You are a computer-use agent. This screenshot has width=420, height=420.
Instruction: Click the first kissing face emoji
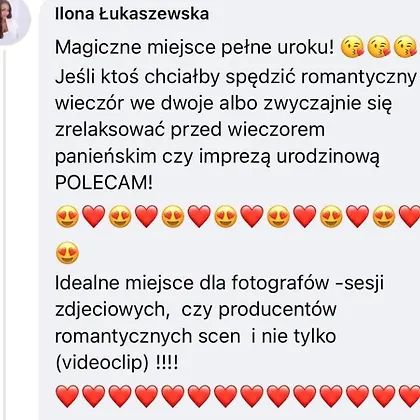coord(352,49)
